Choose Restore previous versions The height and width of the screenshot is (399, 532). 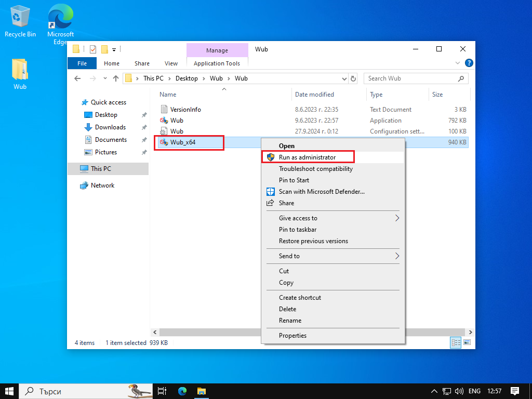point(333,241)
